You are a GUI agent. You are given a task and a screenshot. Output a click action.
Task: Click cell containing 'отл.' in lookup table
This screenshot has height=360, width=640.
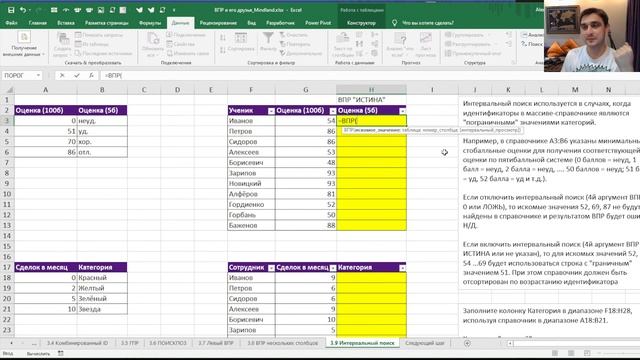point(102,152)
